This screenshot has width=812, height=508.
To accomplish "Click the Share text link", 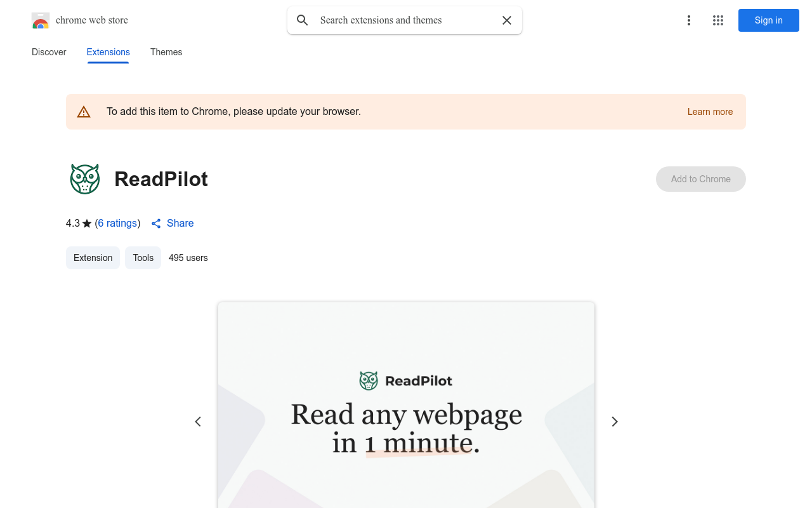I will tap(180, 223).
